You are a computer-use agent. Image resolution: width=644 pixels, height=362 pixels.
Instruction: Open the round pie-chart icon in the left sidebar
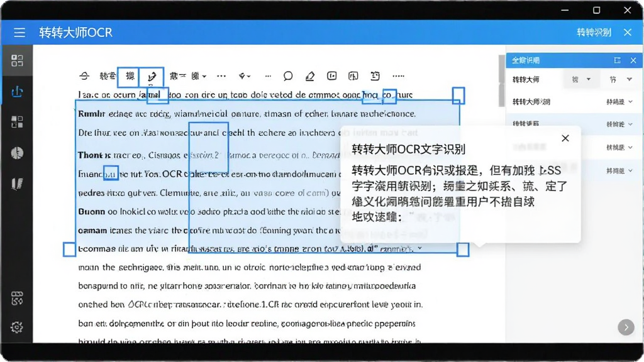[x=17, y=153]
